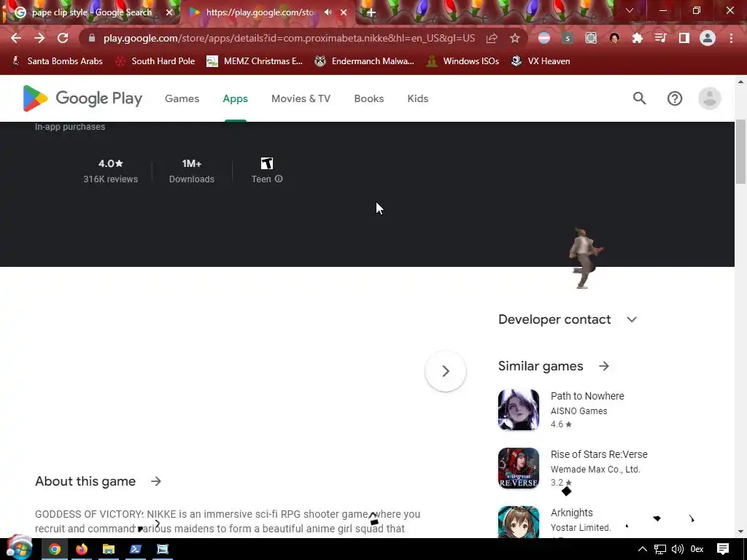This screenshot has width=747, height=560.
Task: Open File Explorer from the taskbar
Action: click(x=108, y=549)
